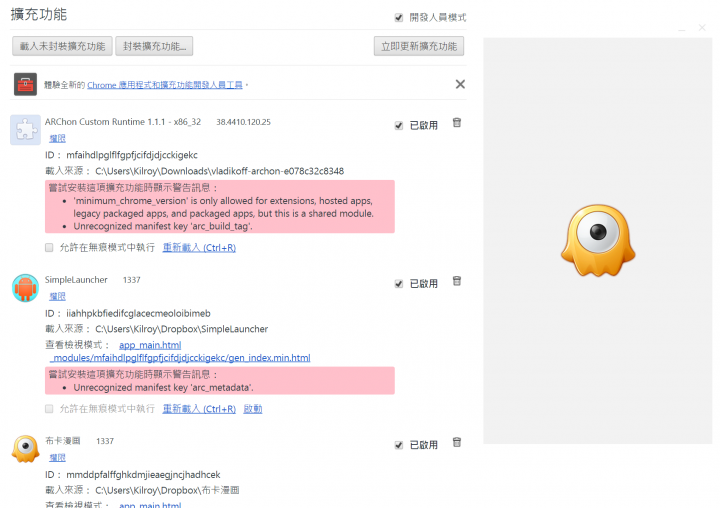Click the ARChon Custom Runtime puzzle-piece icon
This screenshot has width=720, height=508.
26,130
